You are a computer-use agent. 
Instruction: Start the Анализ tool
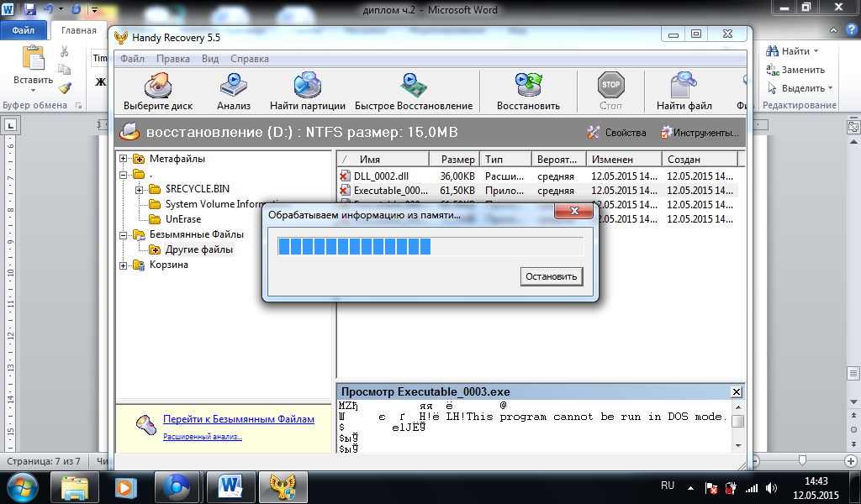tap(234, 87)
